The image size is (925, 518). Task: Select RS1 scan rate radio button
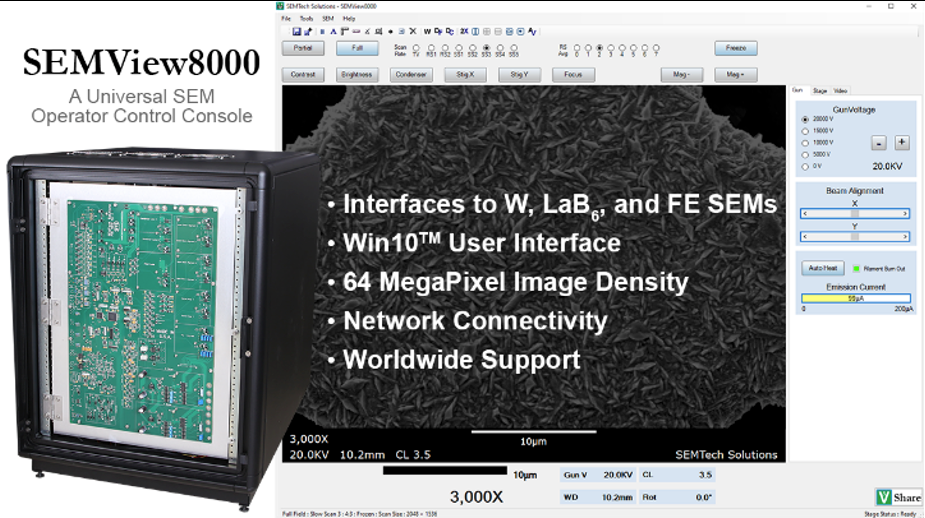pos(431,48)
